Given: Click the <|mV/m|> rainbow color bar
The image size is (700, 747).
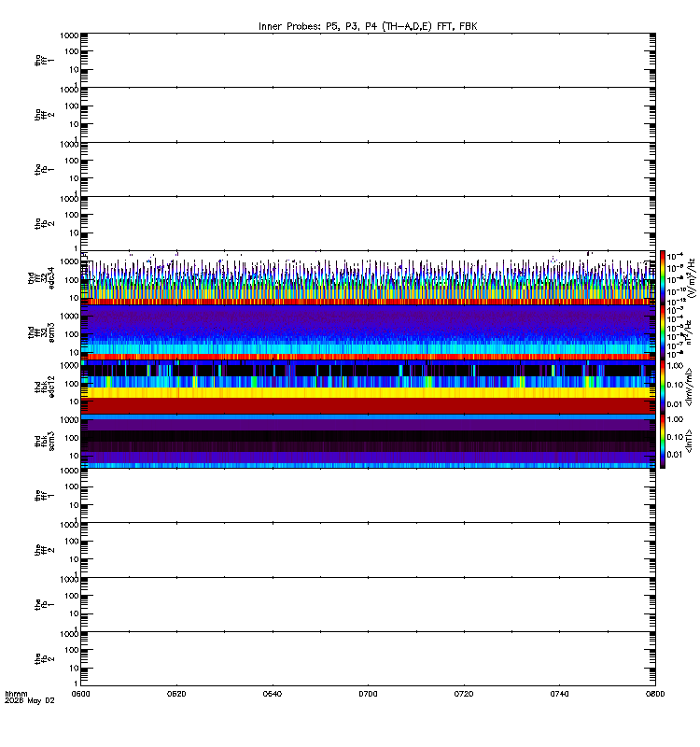Looking at the screenshot, I should pos(663,387).
